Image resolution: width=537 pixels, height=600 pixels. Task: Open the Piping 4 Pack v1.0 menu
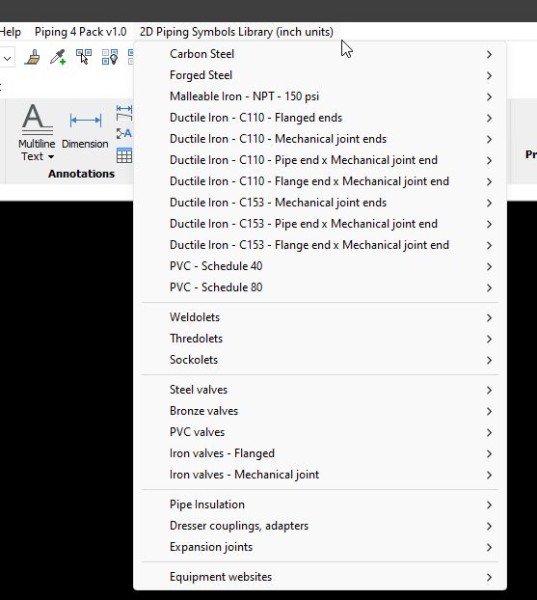[80, 32]
